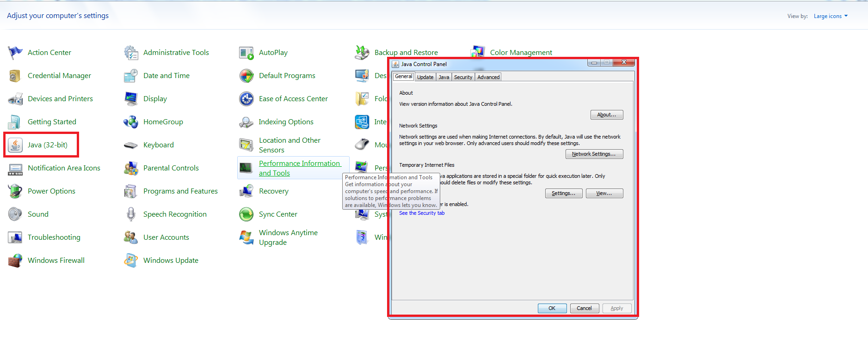The width and height of the screenshot is (868, 346).
Task: Open the Color Management text link
Action: (521, 53)
